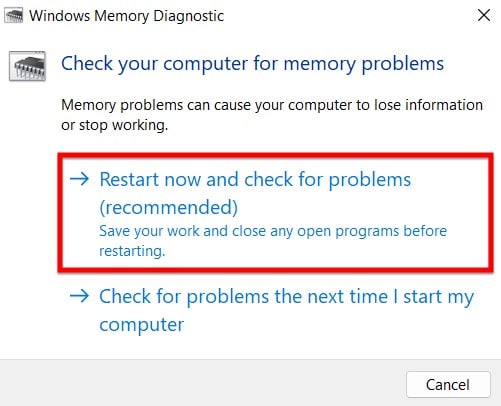
Task: Click empty title bar space before the close button
Action: click(350, 15)
